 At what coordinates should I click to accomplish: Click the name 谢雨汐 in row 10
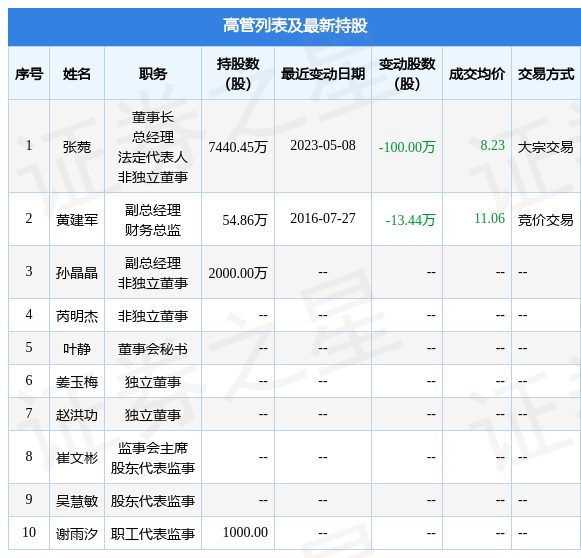point(77,534)
